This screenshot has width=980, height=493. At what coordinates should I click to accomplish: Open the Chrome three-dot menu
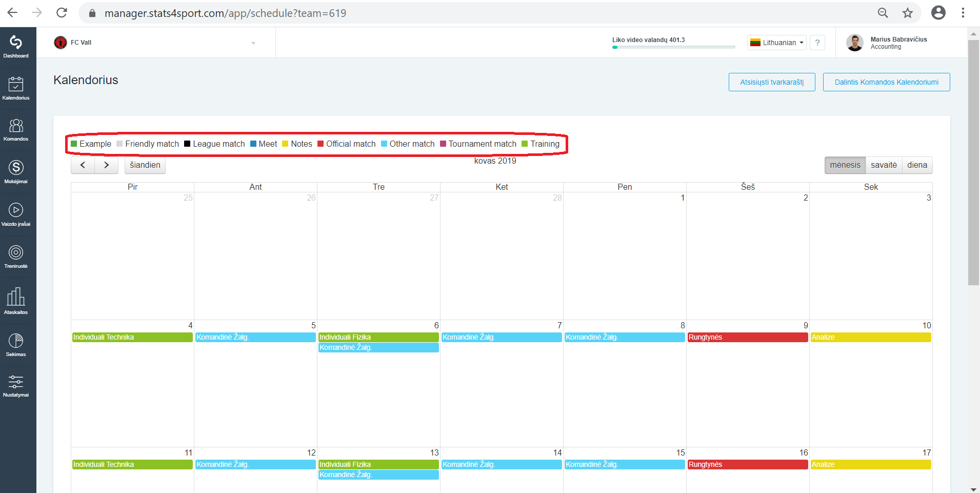click(x=963, y=13)
